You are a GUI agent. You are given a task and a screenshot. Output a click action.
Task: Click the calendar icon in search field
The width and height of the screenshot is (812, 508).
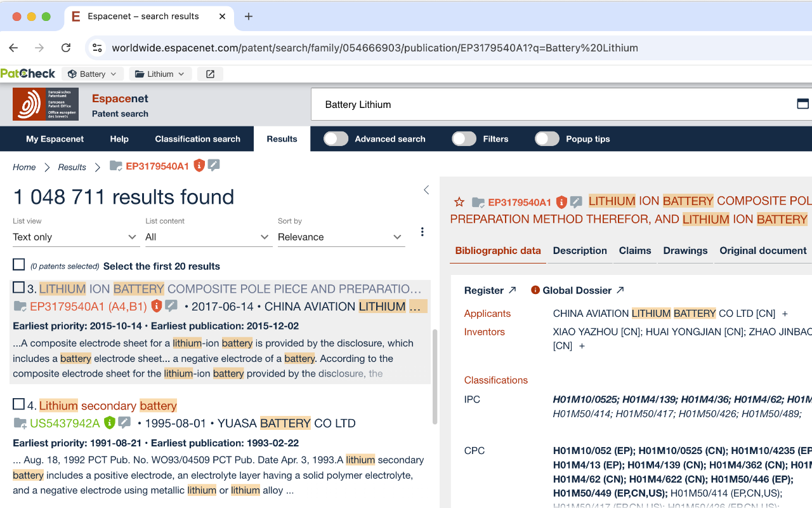pos(803,104)
